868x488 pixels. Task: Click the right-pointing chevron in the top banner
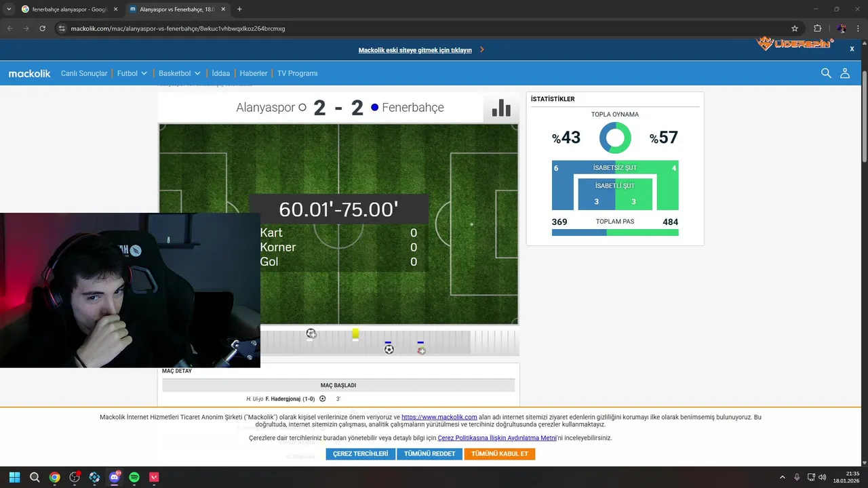pos(482,49)
